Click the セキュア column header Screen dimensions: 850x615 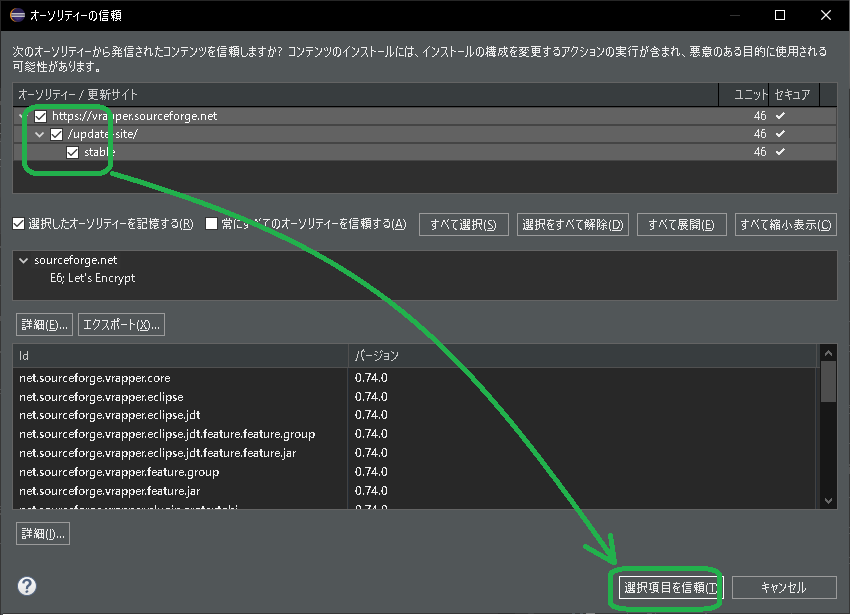(x=794, y=95)
